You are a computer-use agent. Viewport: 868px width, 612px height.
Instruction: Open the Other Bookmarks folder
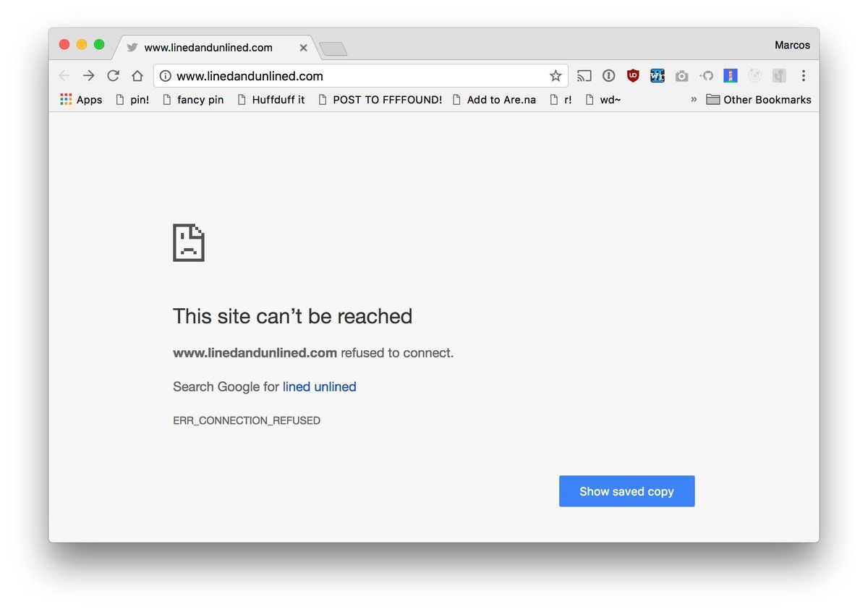coord(759,100)
